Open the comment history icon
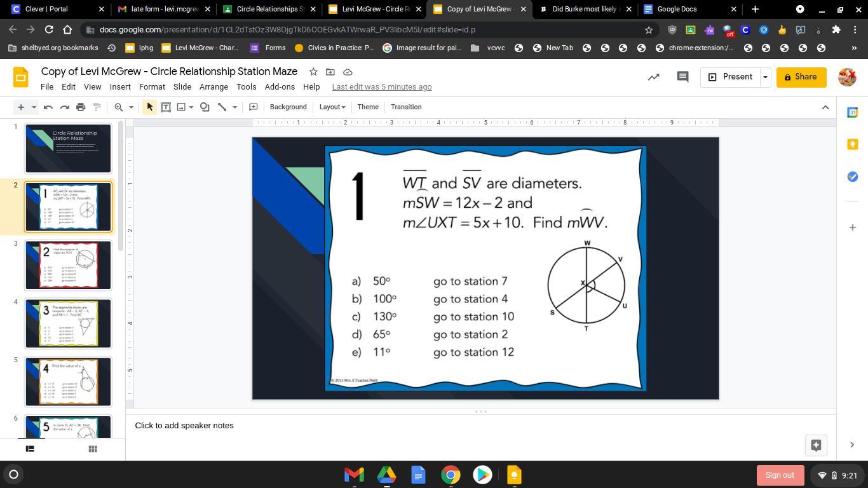This screenshot has height=488, width=868. [x=683, y=77]
